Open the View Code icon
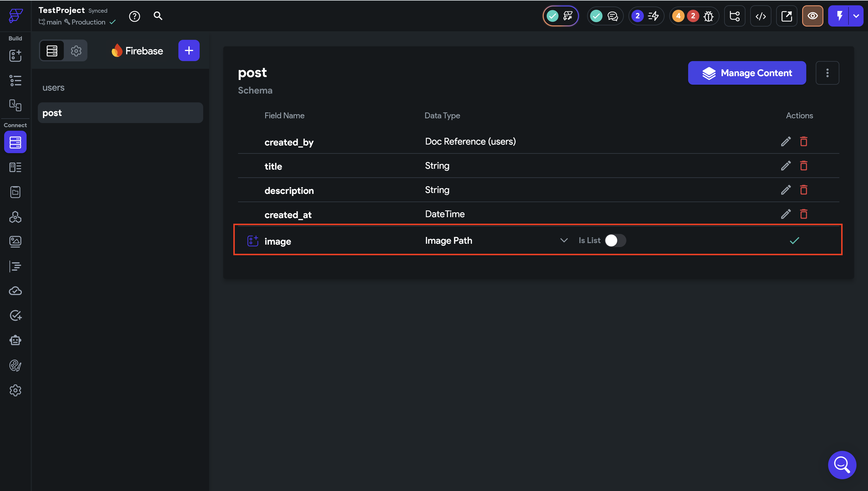The image size is (868, 491). pos(760,16)
